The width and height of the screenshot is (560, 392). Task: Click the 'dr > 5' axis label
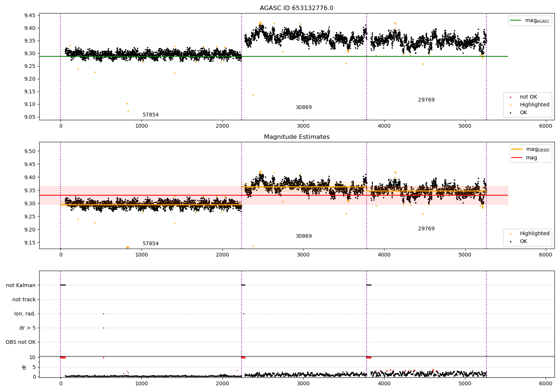pyautogui.click(x=28, y=328)
